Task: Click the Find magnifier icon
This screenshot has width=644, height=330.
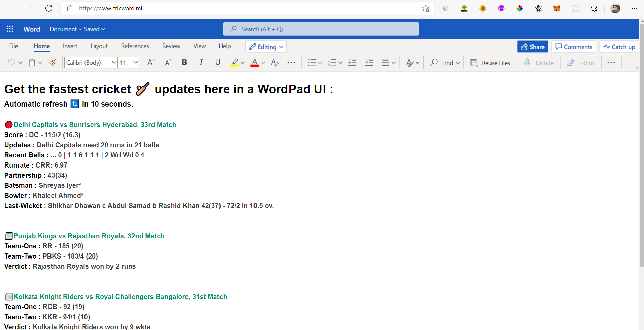Action: coord(434,62)
